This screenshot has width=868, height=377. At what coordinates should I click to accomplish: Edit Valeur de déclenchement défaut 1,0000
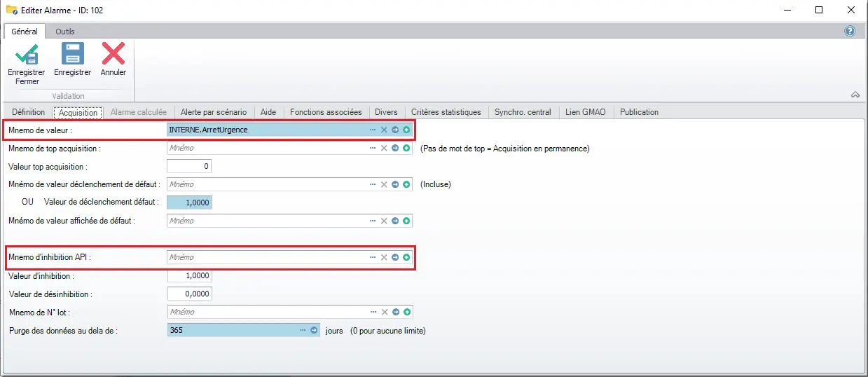click(189, 203)
